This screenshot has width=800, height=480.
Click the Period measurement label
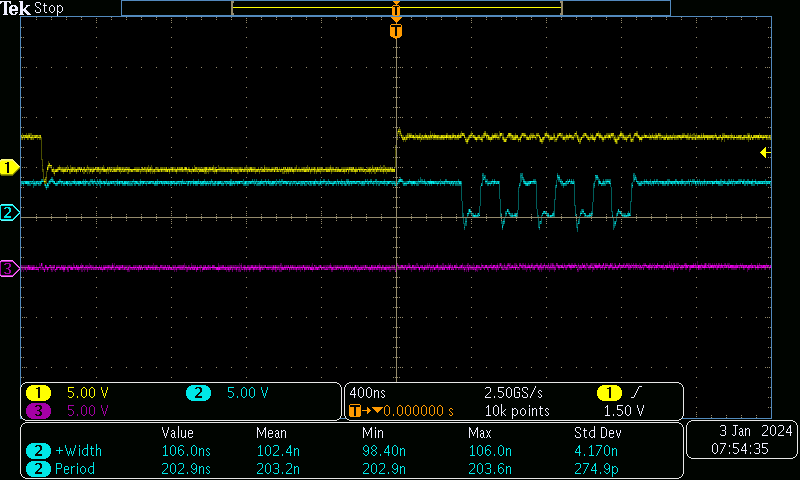[75, 468]
